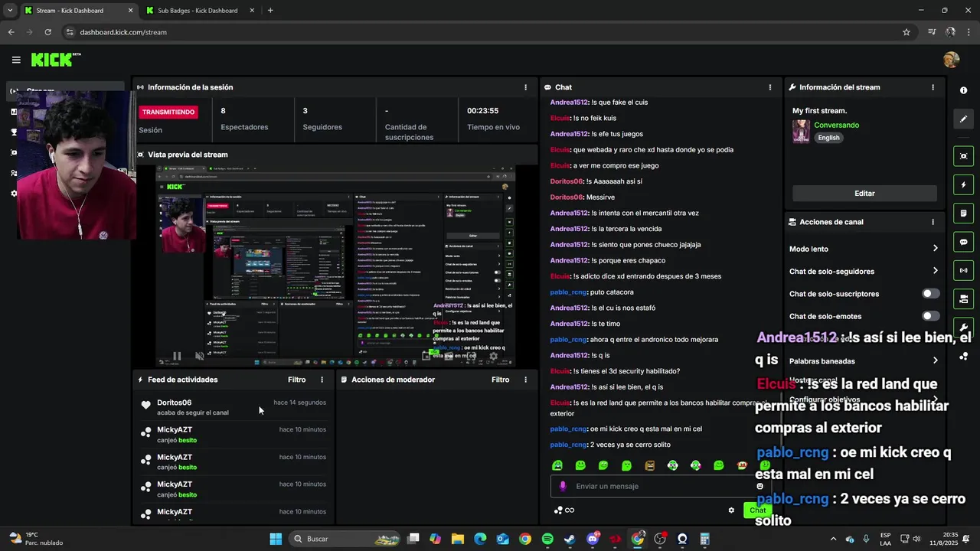
Task: Select Doritos06 follow activity entry
Action: 234,407
